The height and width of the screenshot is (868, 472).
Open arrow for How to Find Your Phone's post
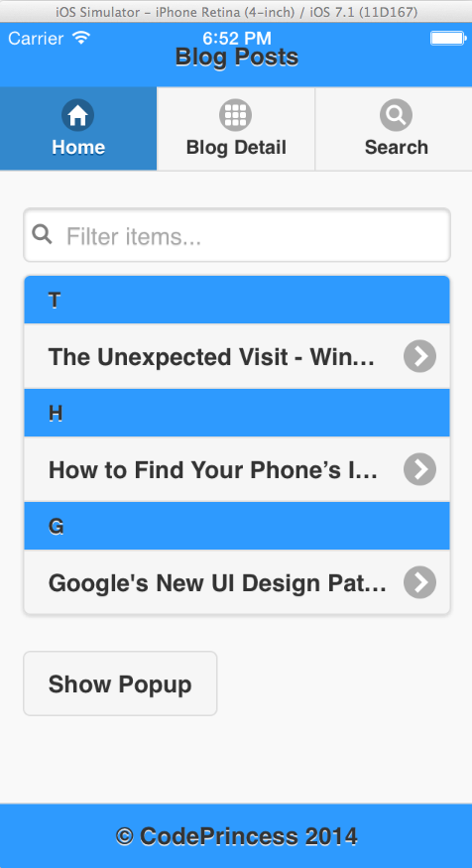click(x=420, y=469)
